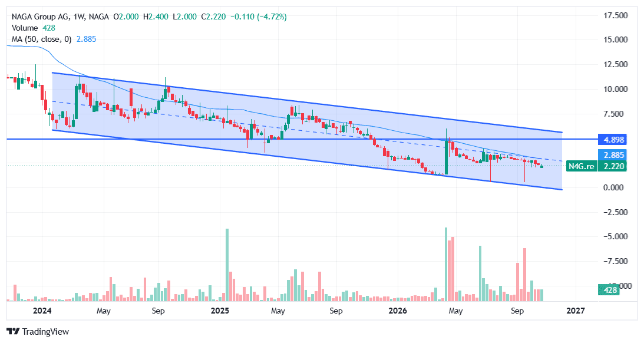Click the 2025 time axis label
Screen dimensions: 644x343
pyautogui.click(x=220, y=311)
